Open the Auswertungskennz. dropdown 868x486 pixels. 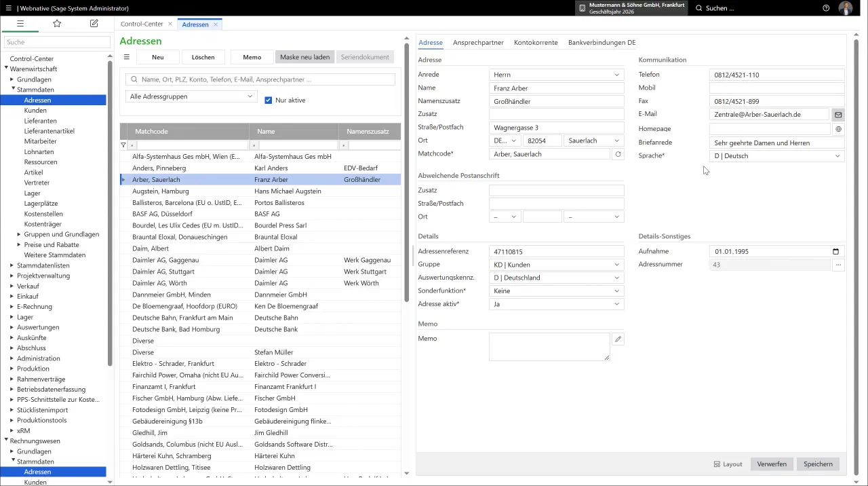[x=556, y=278]
